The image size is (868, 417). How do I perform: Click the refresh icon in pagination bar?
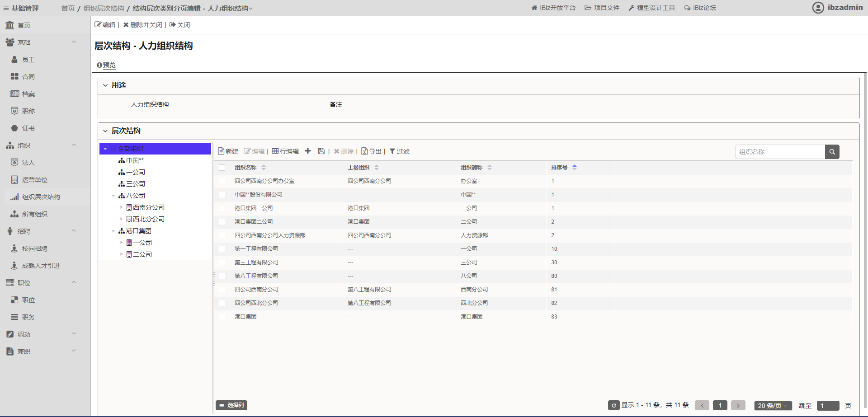[x=613, y=405]
